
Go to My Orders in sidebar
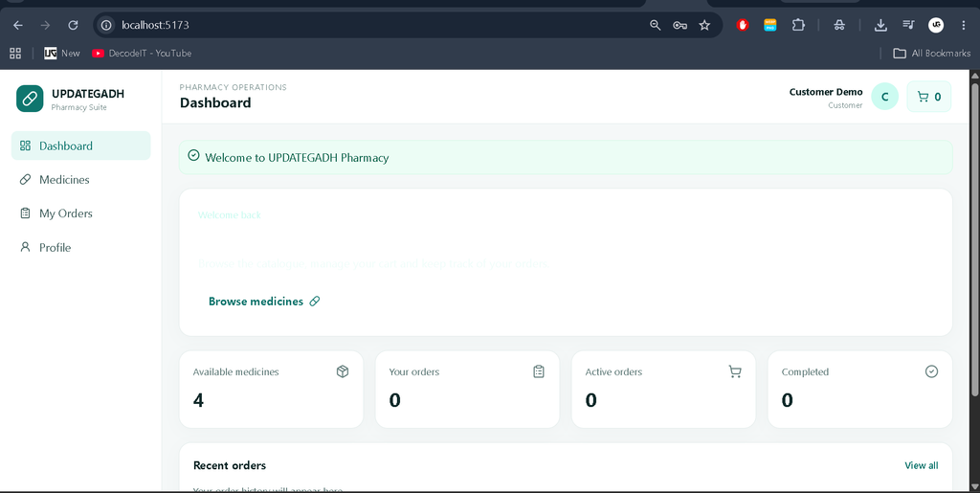point(80,213)
